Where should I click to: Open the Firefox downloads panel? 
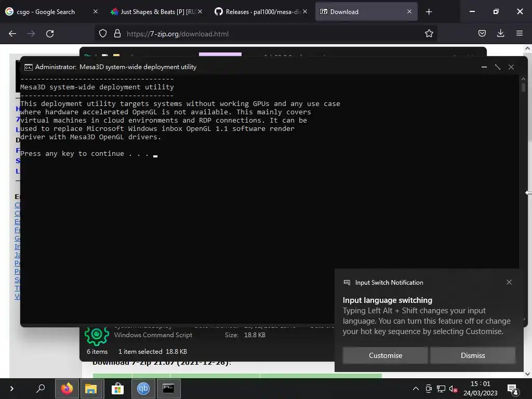click(x=500, y=34)
